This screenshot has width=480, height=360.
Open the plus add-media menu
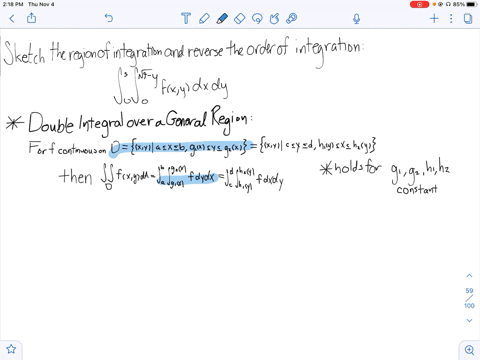coord(434,18)
